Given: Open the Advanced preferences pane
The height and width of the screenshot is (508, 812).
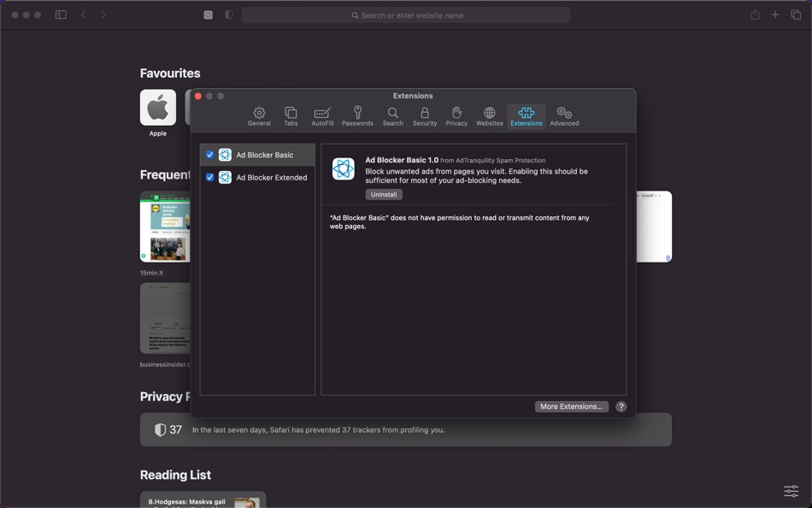Looking at the screenshot, I should pos(564,116).
